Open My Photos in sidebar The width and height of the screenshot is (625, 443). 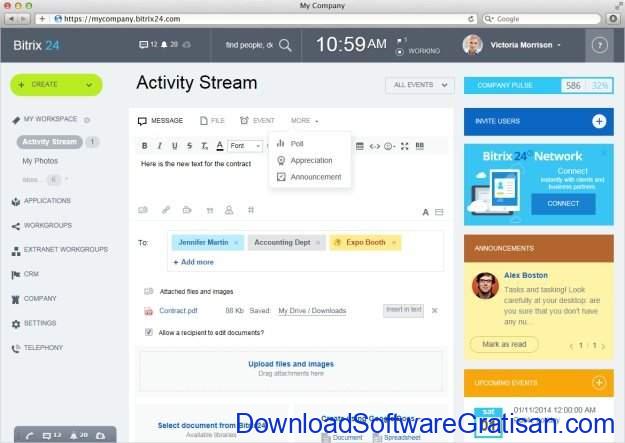tap(40, 161)
